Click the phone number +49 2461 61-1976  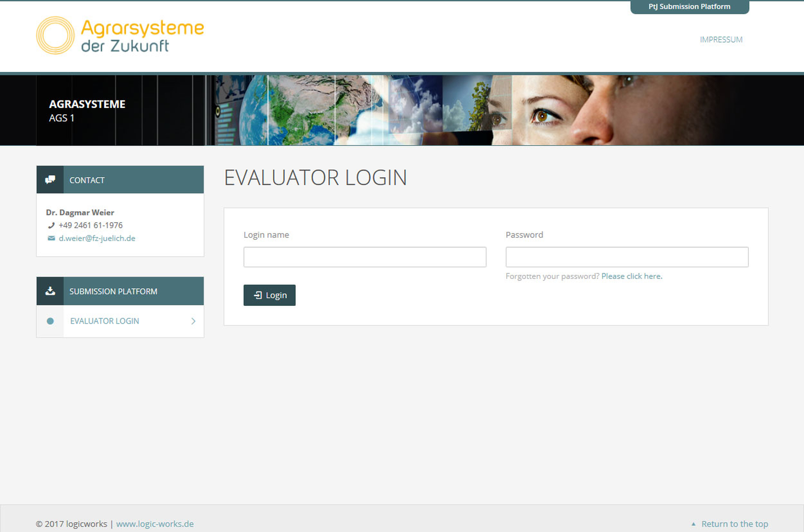pos(91,225)
